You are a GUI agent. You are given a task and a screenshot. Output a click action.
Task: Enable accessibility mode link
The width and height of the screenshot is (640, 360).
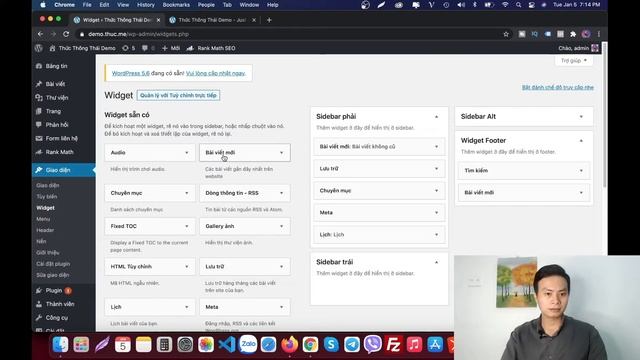(x=558, y=87)
